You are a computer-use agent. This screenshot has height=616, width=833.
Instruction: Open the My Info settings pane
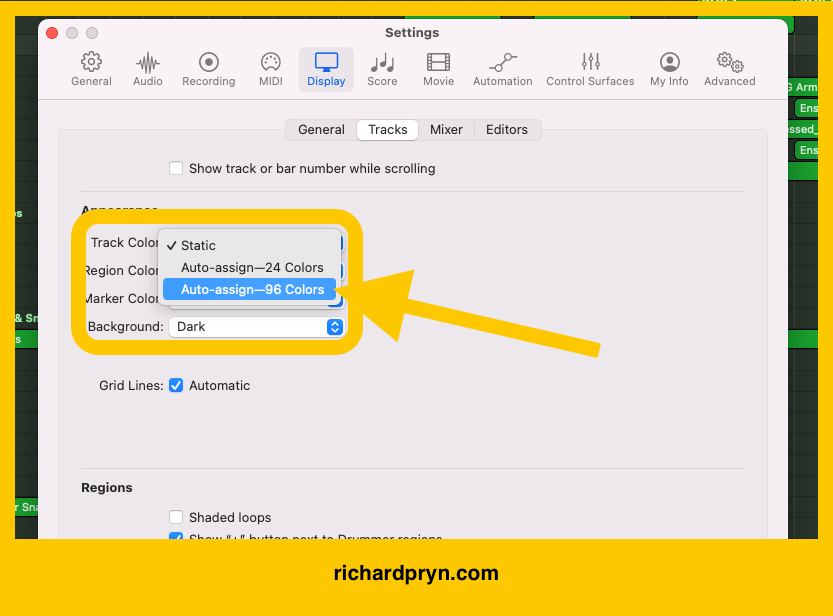coord(669,70)
